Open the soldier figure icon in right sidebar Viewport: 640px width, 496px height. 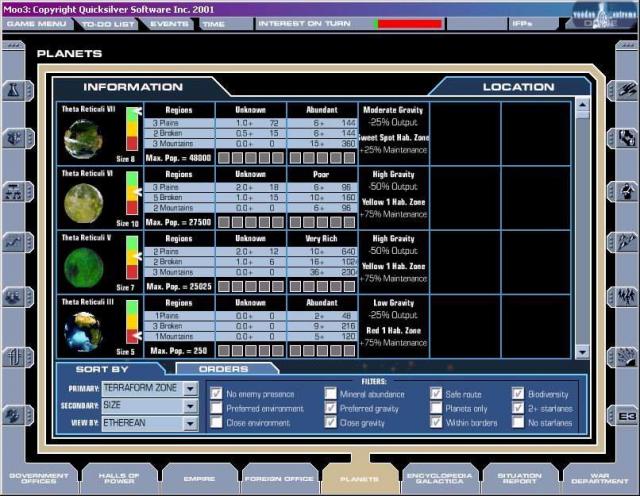pos(626,191)
